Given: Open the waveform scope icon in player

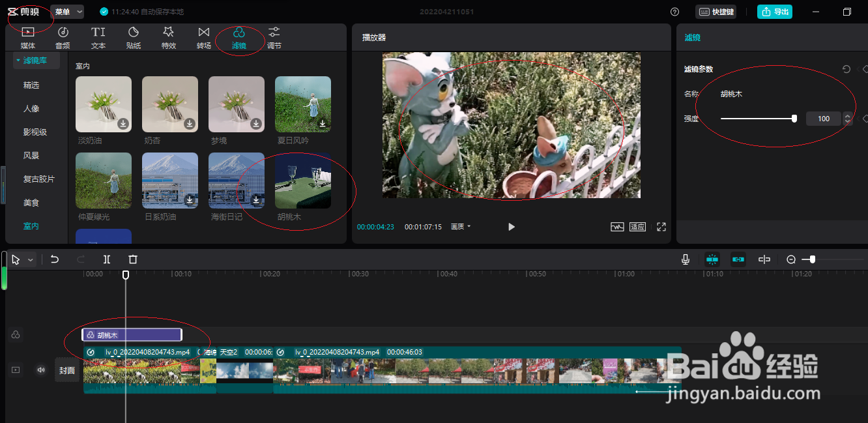Looking at the screenshot, I should click(x=617, y=227).
